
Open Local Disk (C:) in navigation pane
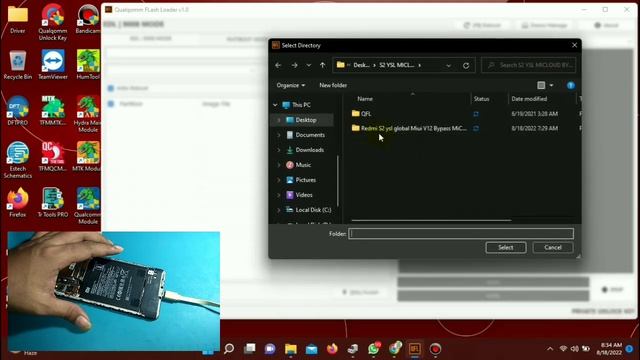[x=313, y=210]
